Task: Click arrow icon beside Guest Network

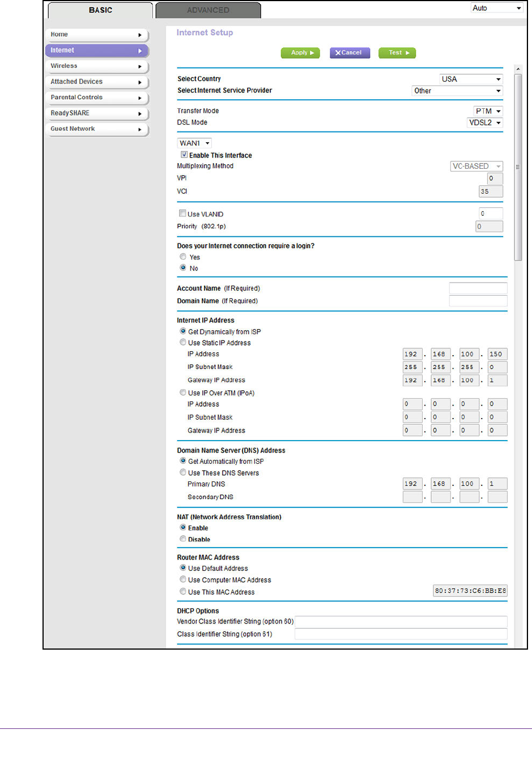Action: [140, 130]
